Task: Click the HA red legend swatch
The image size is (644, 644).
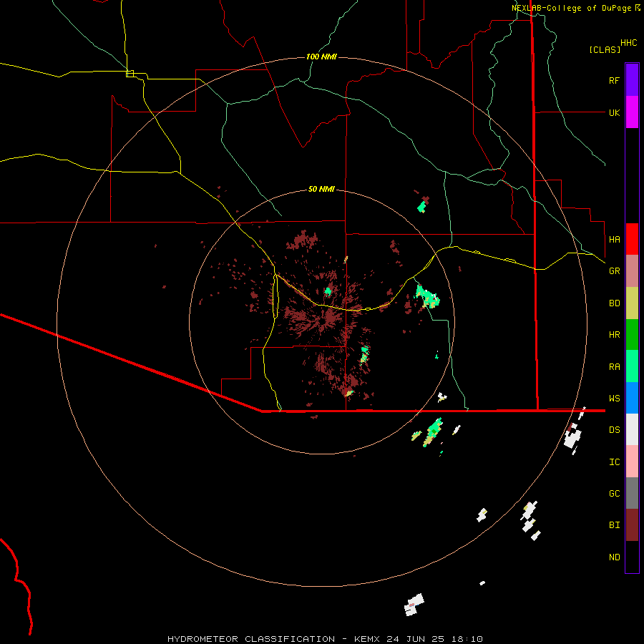Action: [632, 239]
